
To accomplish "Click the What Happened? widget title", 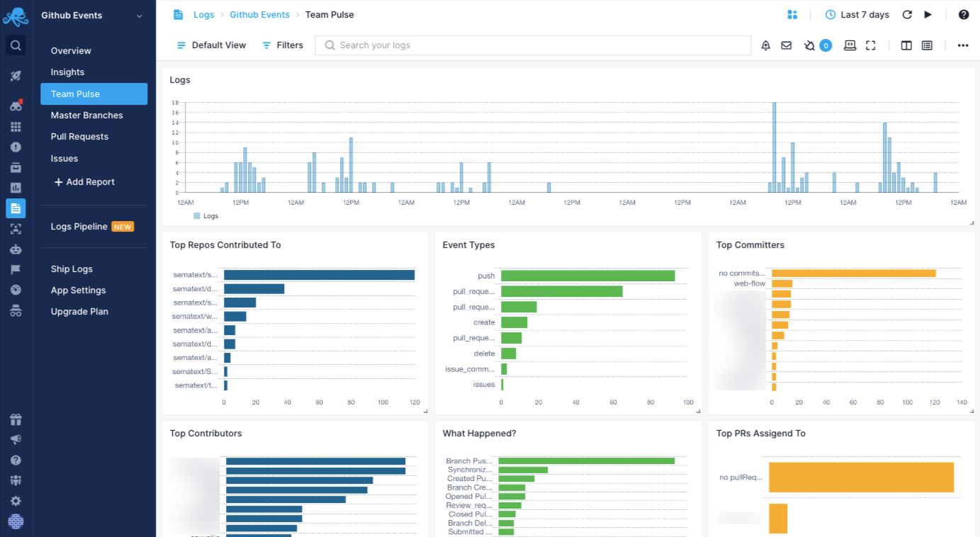I will (480, 434).
